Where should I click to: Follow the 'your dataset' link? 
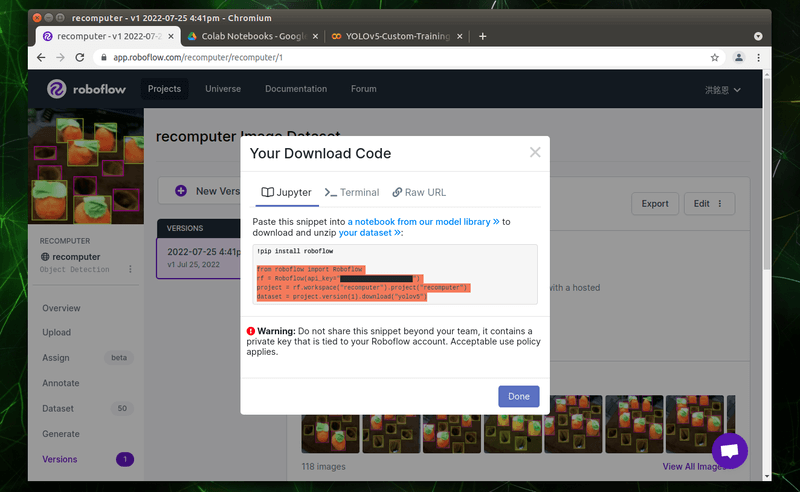tap(369, 233)
